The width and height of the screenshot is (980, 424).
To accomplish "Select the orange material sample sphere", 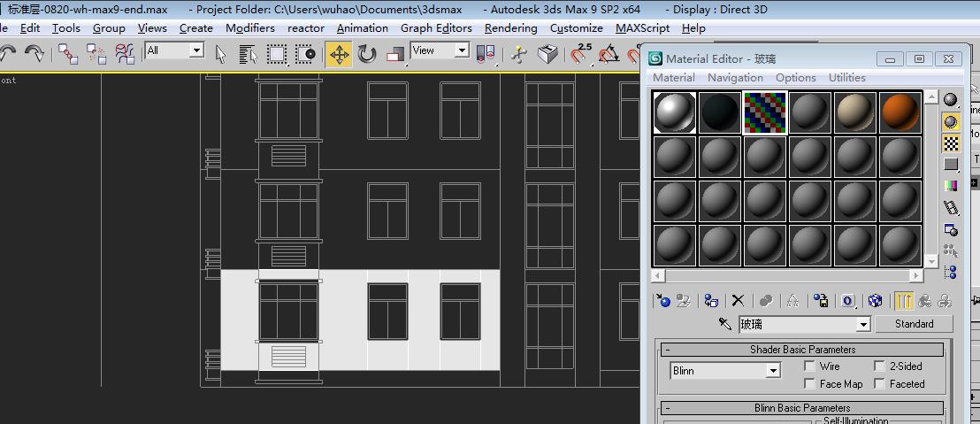I will click(x=900, y=112).
